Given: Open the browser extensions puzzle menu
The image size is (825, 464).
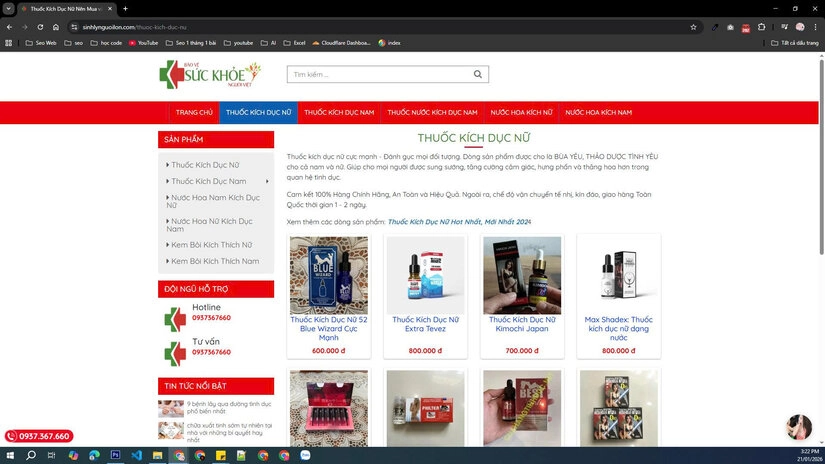Looking at the screenshot, I should click(761, 27).
